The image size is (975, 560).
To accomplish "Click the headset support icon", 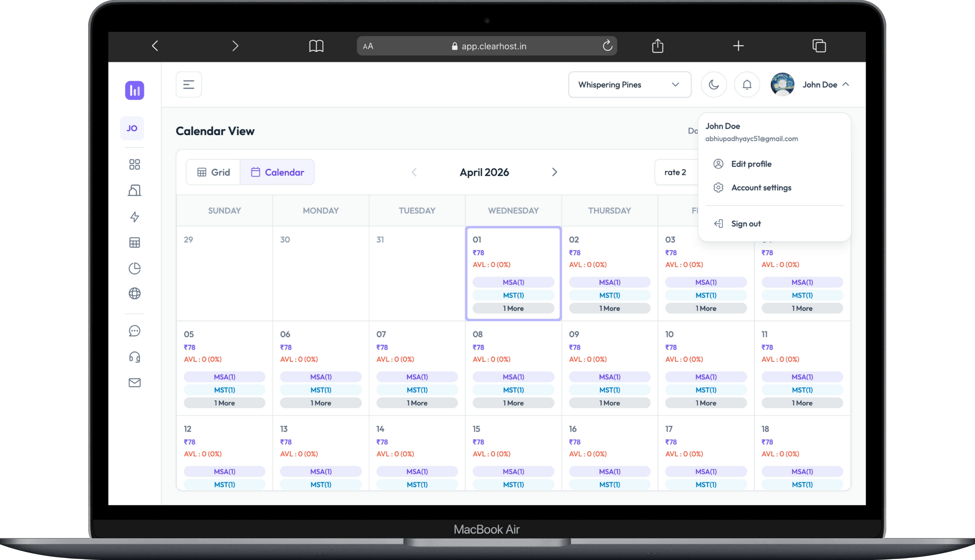I will [134, 357].
